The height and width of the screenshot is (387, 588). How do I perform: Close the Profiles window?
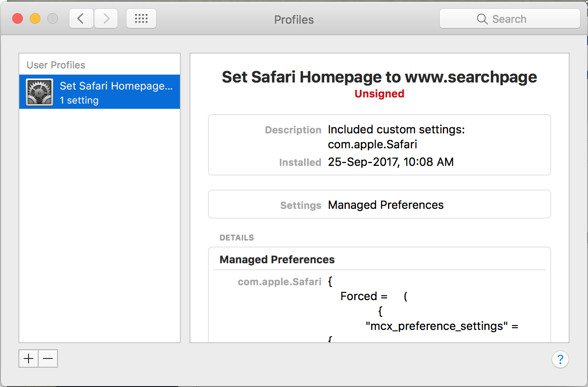[x=18, y=19]
